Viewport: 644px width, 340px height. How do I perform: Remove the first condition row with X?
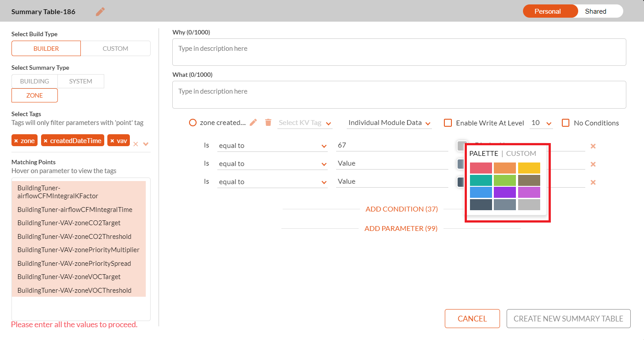tap(593, 146)
